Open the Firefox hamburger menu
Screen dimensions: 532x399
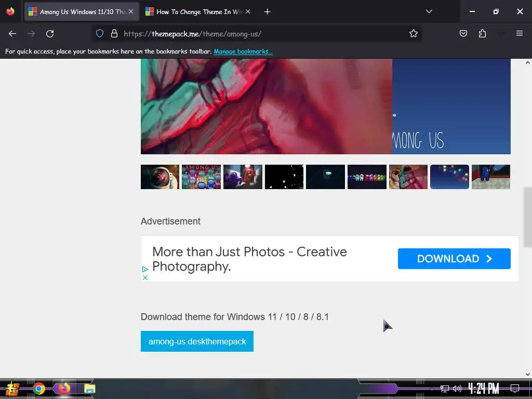click(x=519, y=33)
